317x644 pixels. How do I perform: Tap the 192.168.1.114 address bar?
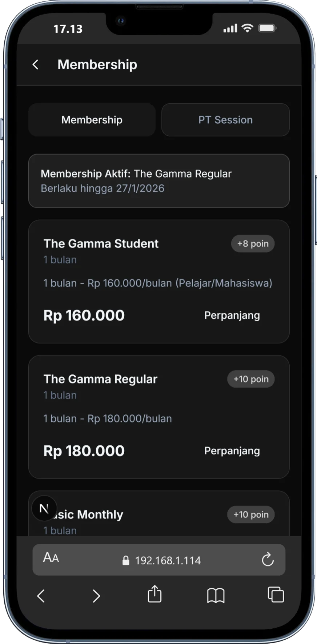click(168, 560)
